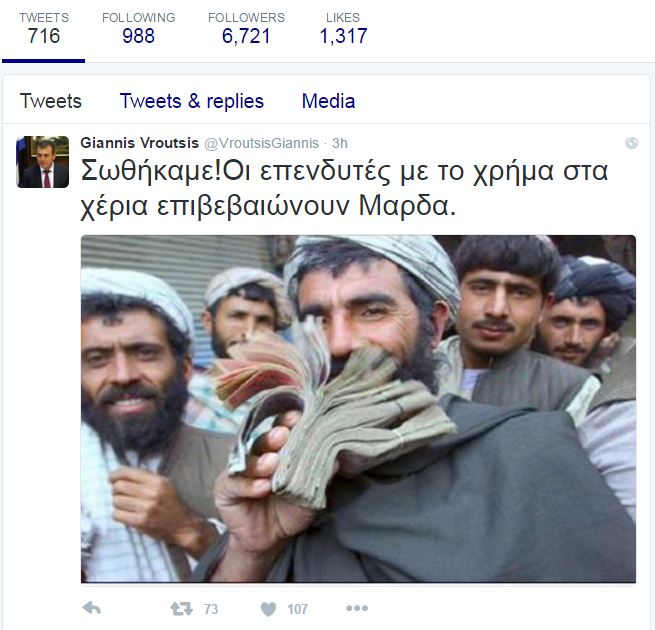Click the reply arrow icon under the tweet
The image size is (655, 630).
(x=91, y=608)
